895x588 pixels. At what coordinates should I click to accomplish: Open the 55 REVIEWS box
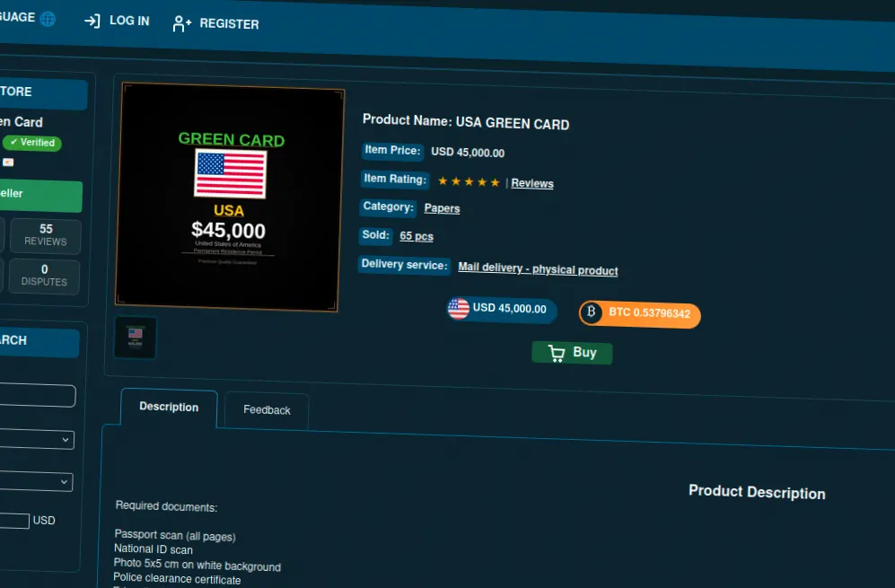click(45, 235)
